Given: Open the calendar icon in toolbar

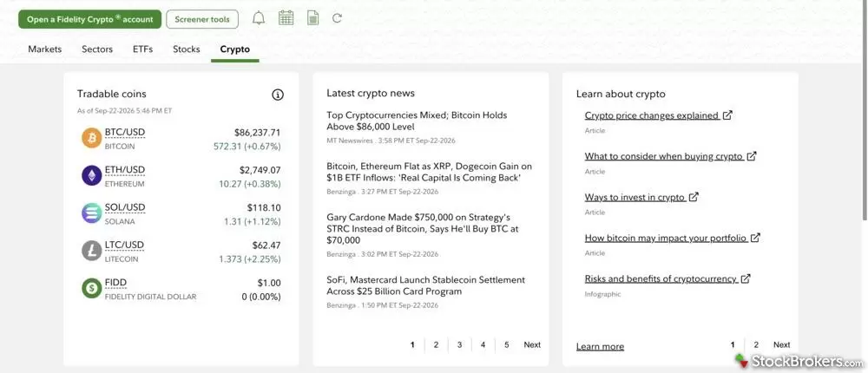Looking at the screenshot, I should (286, 18).
